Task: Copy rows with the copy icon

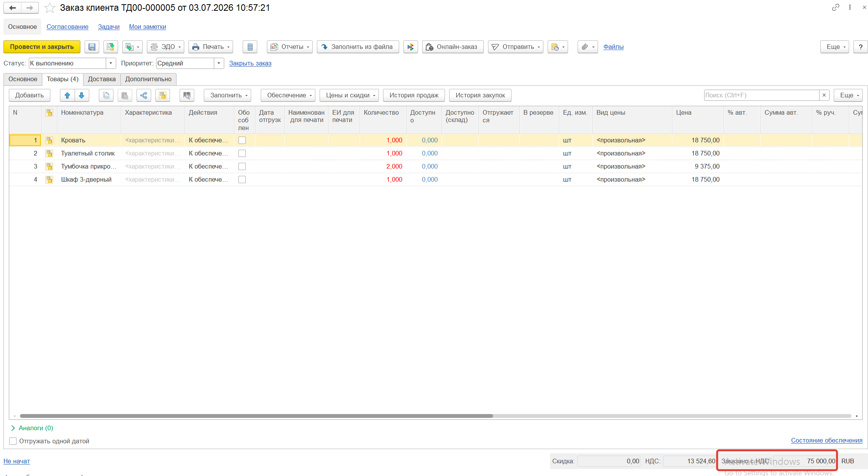Action: (106, 95)
